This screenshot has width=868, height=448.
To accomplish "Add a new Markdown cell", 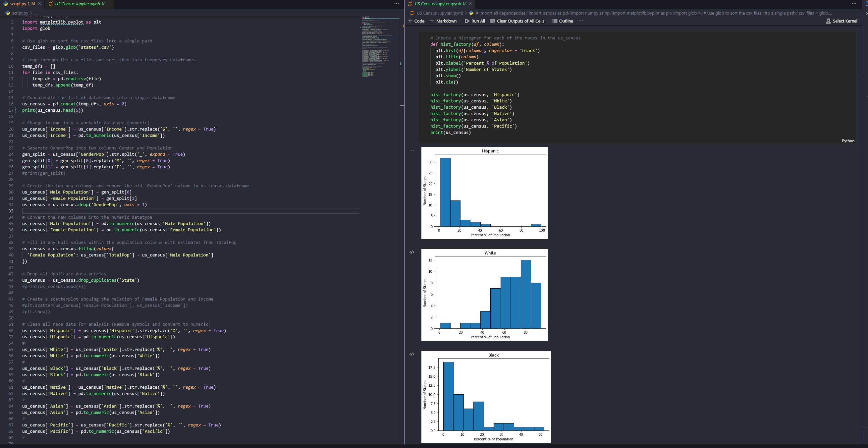I will [x=443, y=21].
